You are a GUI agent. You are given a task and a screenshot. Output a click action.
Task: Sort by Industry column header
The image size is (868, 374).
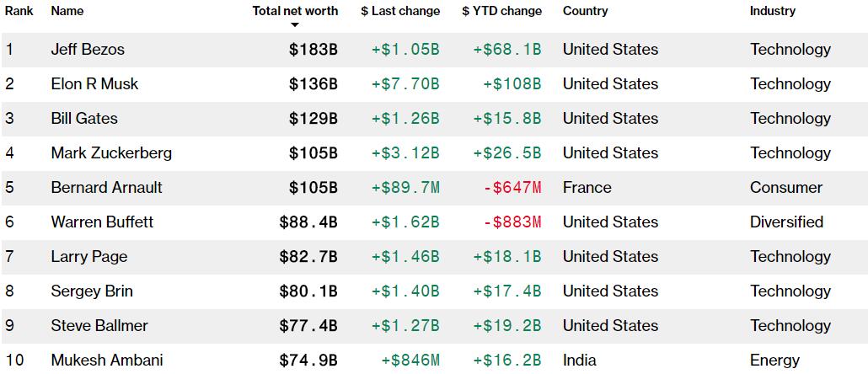tap(773, 11)
